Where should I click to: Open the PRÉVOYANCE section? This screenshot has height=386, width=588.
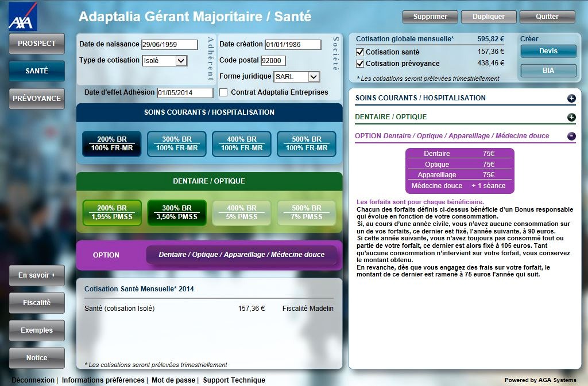(37, 99)
